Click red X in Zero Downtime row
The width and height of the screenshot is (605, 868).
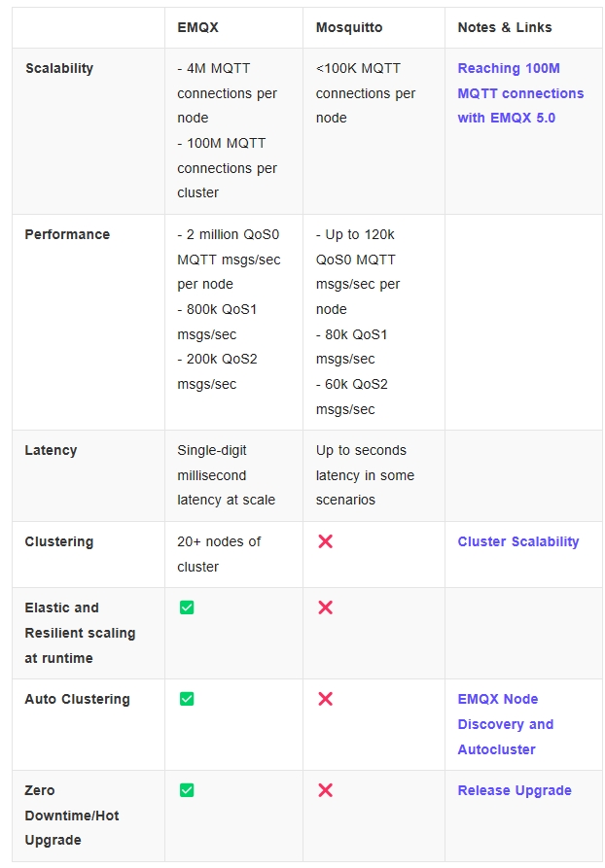325,790
